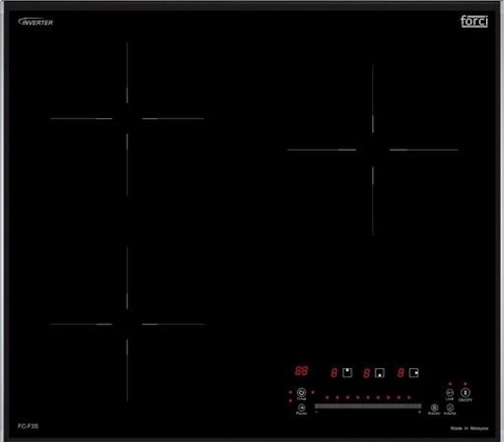Tap the Inverter button icon

[x=450, y=407]
